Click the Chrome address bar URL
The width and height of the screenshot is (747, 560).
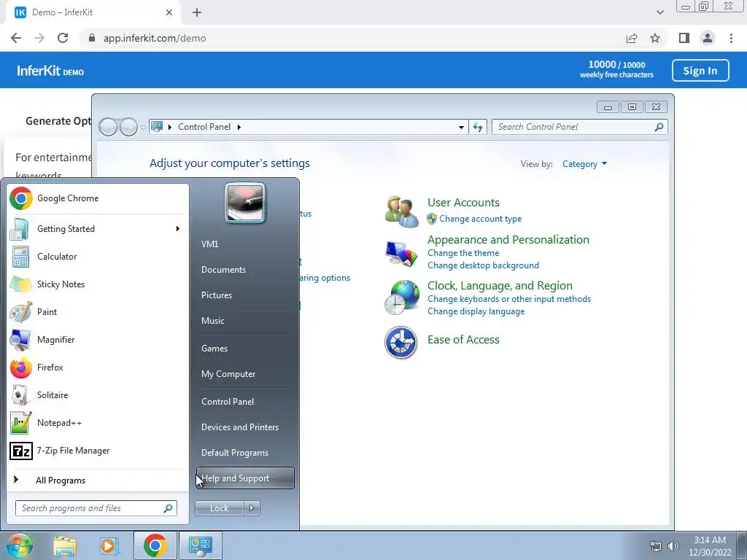[x=155, y=38]
